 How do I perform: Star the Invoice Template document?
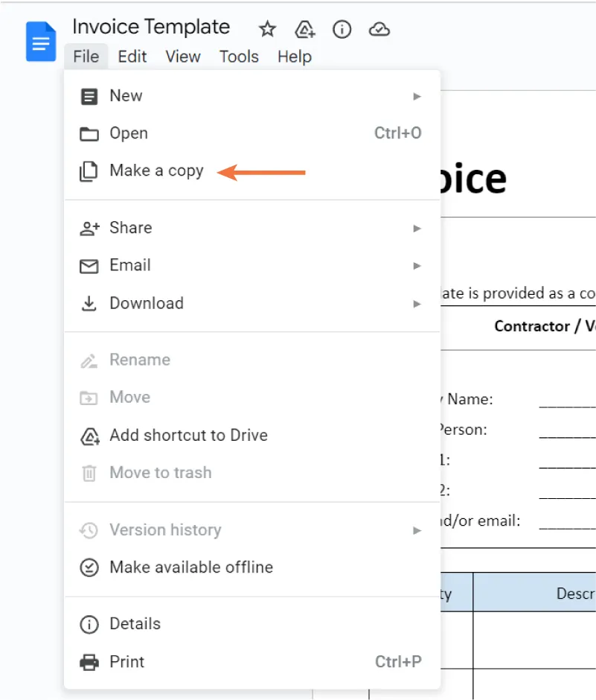click(x=267, y=30)
